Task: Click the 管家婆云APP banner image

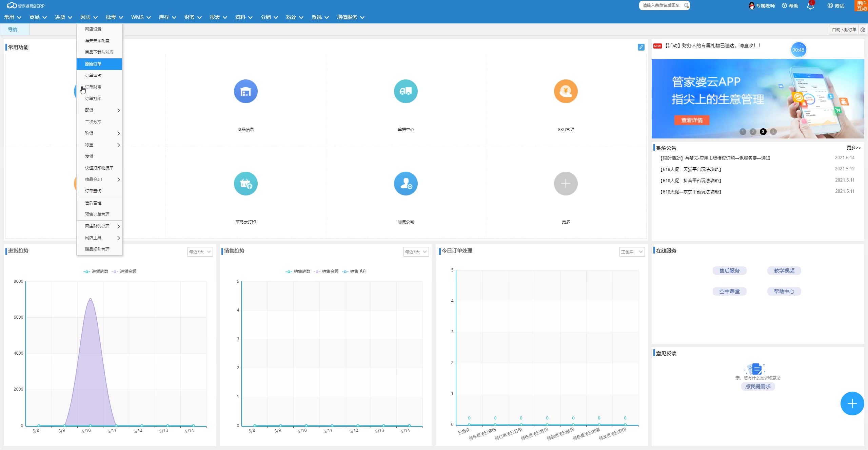Action: (x=757, y=99)
